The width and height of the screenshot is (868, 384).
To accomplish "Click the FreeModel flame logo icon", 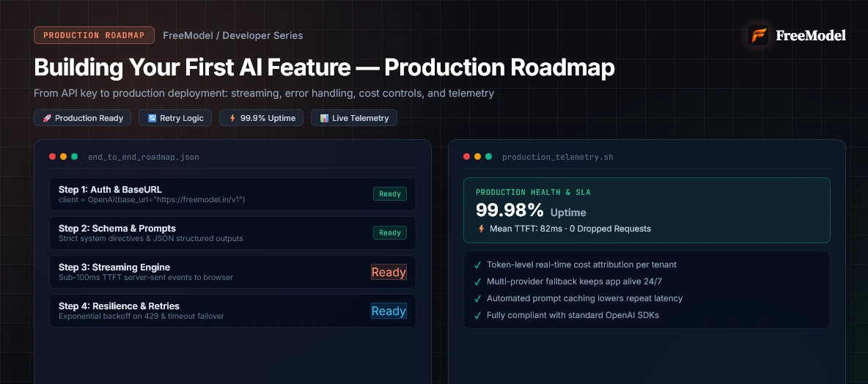I will [758, 35].
